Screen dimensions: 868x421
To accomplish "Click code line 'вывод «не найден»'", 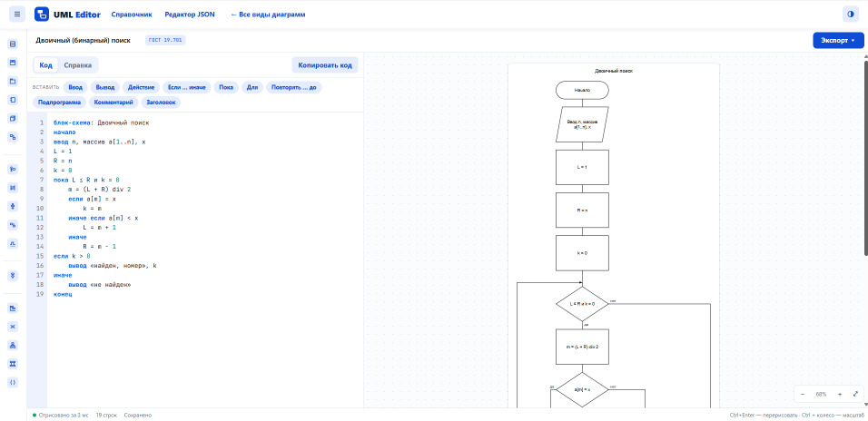I will point(100,285).
